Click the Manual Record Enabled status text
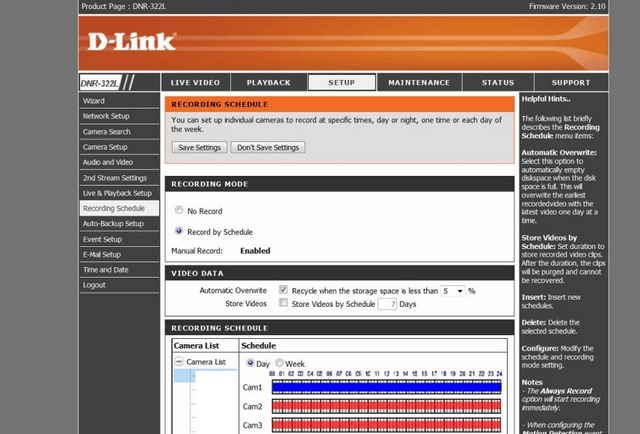 click(x=255, y=251)
